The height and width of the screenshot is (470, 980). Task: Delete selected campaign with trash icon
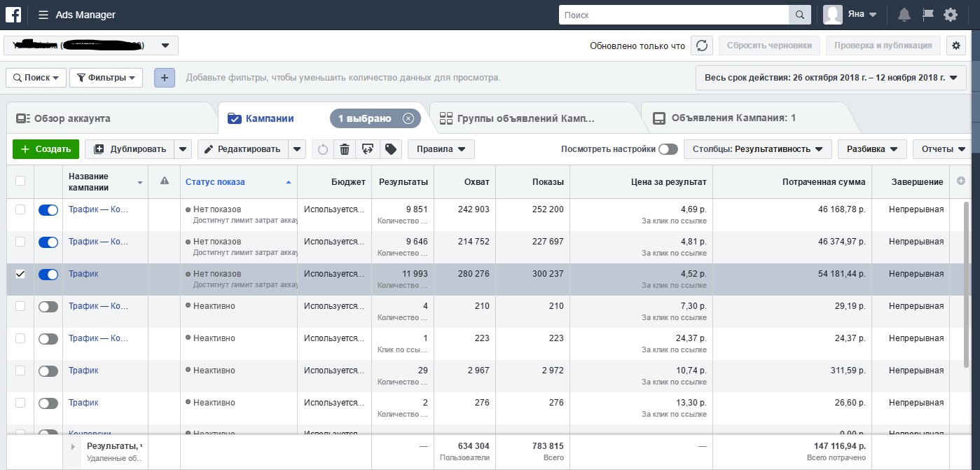[x=345, y=149]
